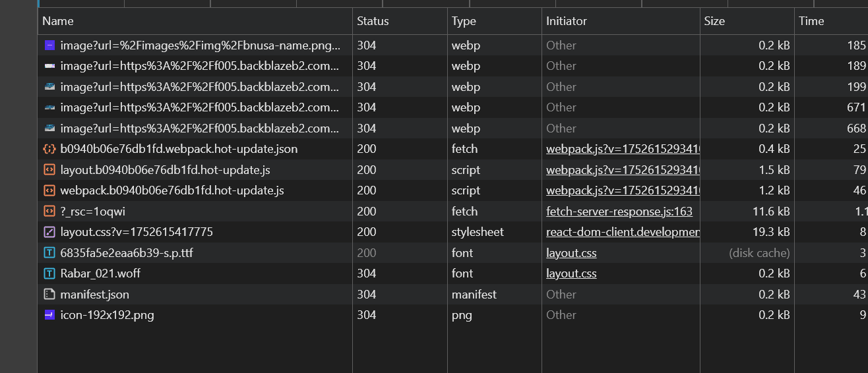The width and height of the screenshot is (868, 373).
Task: Open layout.css initiator link for Rabar_021.woff
Action: (x=571, y=273)
